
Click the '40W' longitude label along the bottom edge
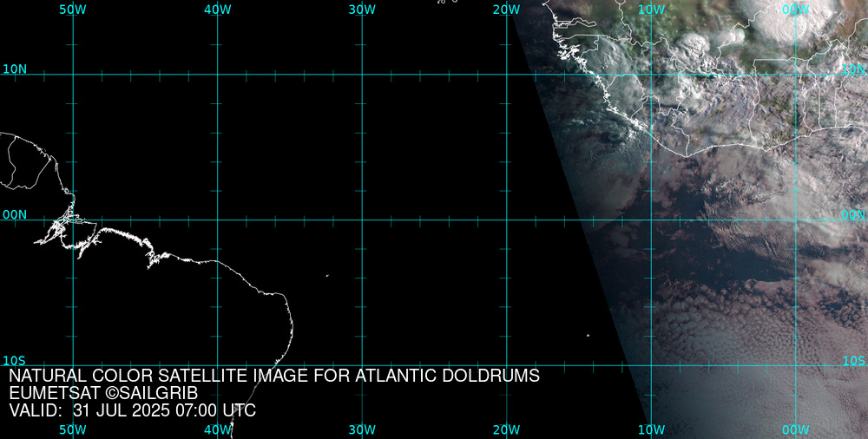pos(218,430)
